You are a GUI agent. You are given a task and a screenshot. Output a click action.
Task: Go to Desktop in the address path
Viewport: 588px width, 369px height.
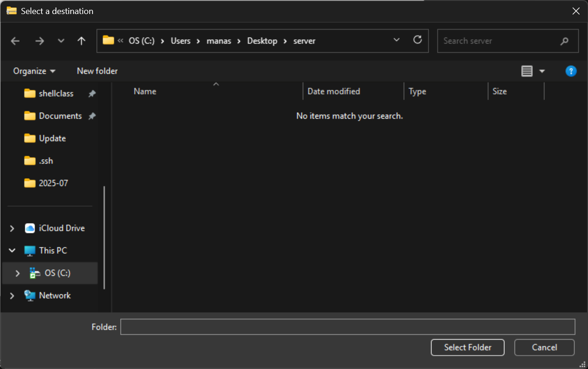click(262, 41)
